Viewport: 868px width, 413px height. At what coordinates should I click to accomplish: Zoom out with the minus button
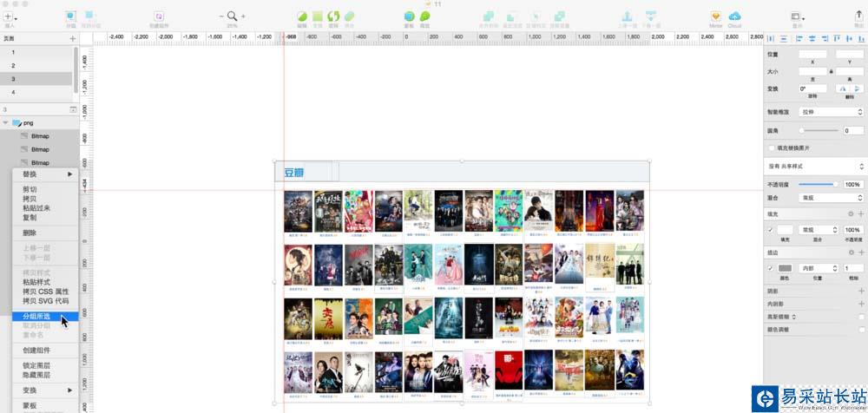221,16
